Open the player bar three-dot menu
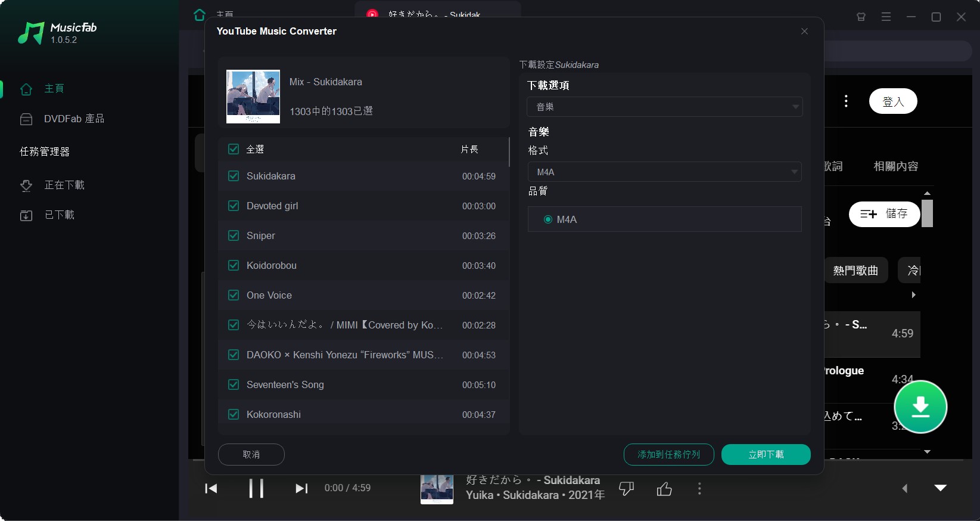 click(699, 489)
